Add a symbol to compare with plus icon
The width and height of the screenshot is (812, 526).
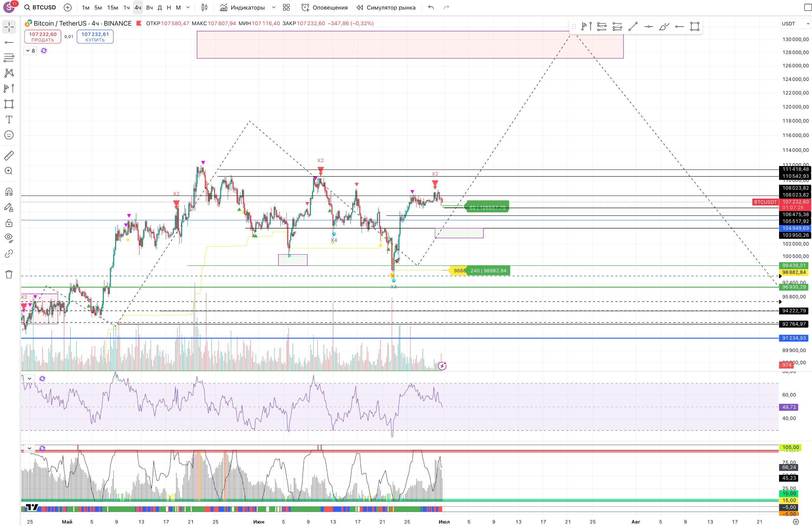click(68, 7)
